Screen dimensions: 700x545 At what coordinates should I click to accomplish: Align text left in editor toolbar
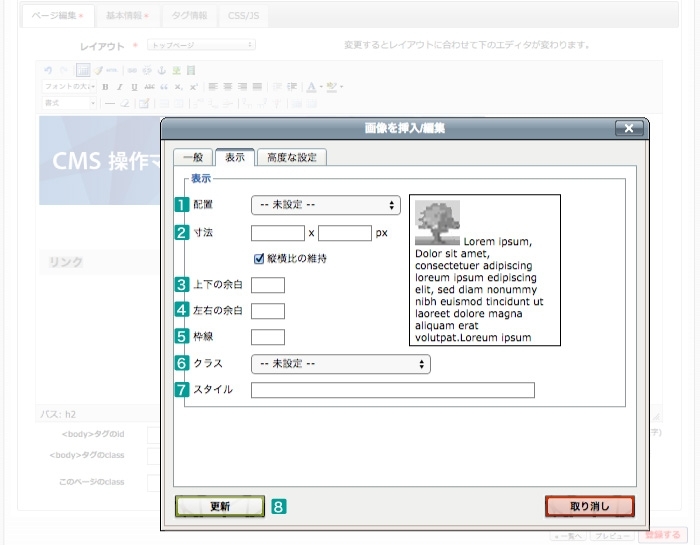click(213, 87)
